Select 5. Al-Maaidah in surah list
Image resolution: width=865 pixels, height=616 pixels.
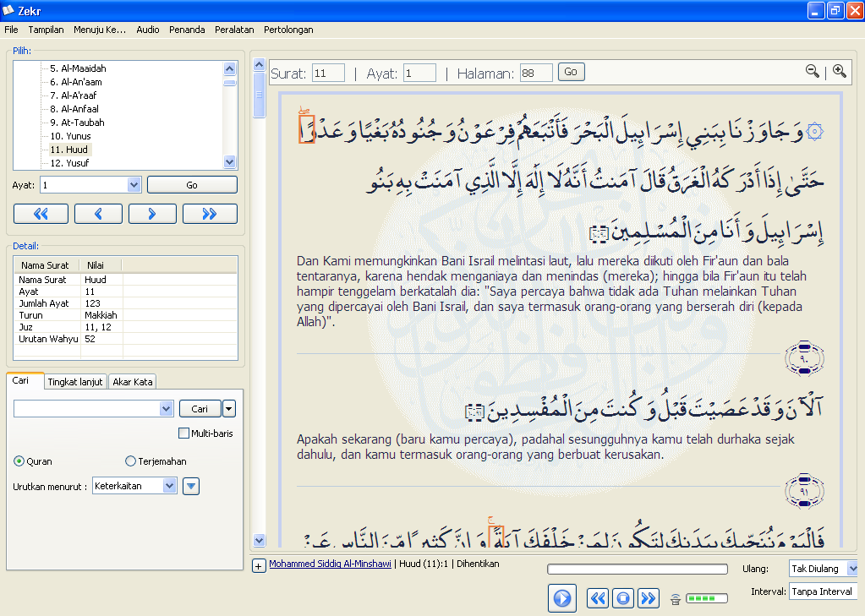point(78,68)
